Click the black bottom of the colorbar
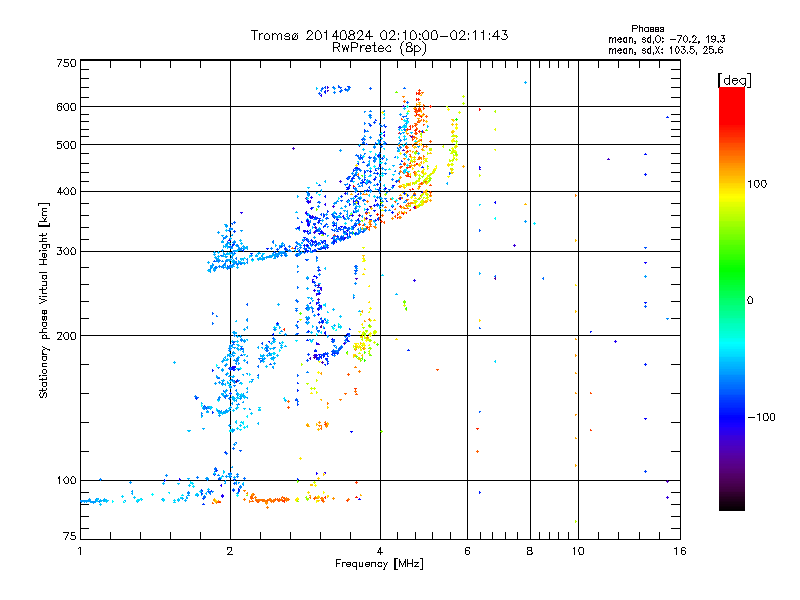This screenshot has width=800, height=600. point(732,503)
